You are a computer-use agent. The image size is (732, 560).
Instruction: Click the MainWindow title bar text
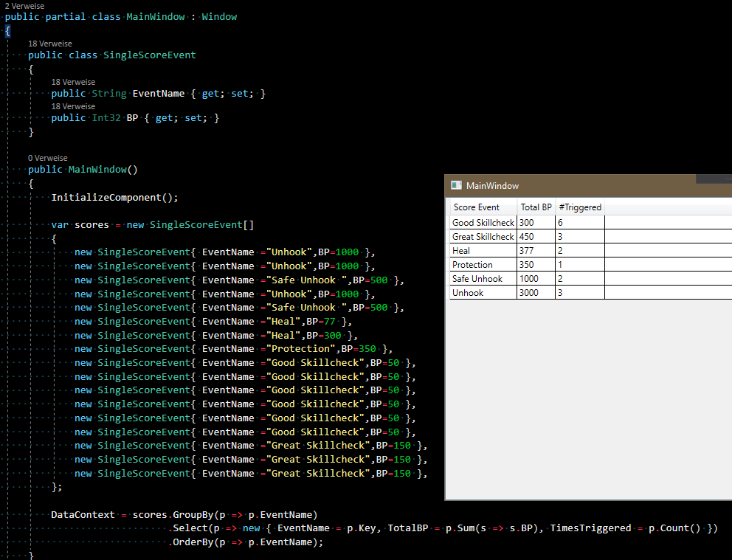tap(492, 186)
